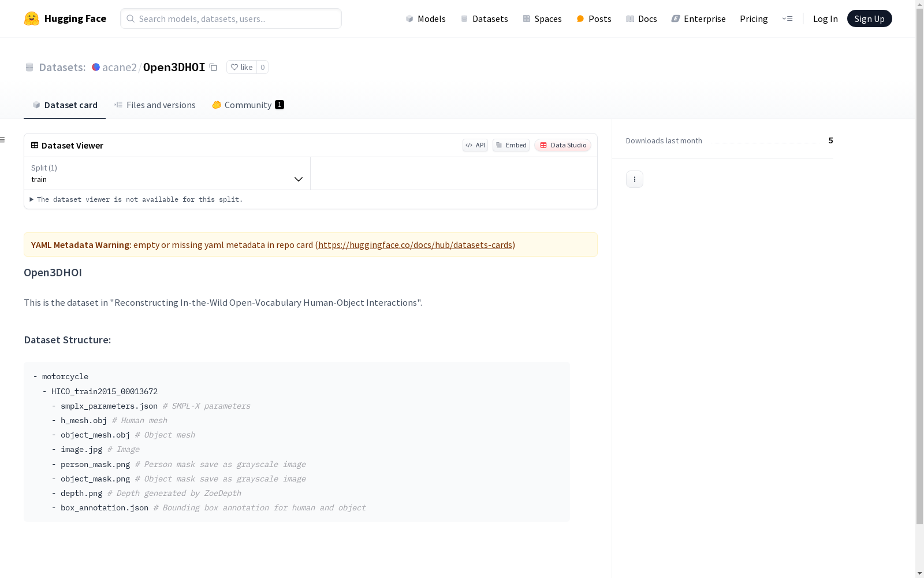Open Data Studio

click(562, 145)
